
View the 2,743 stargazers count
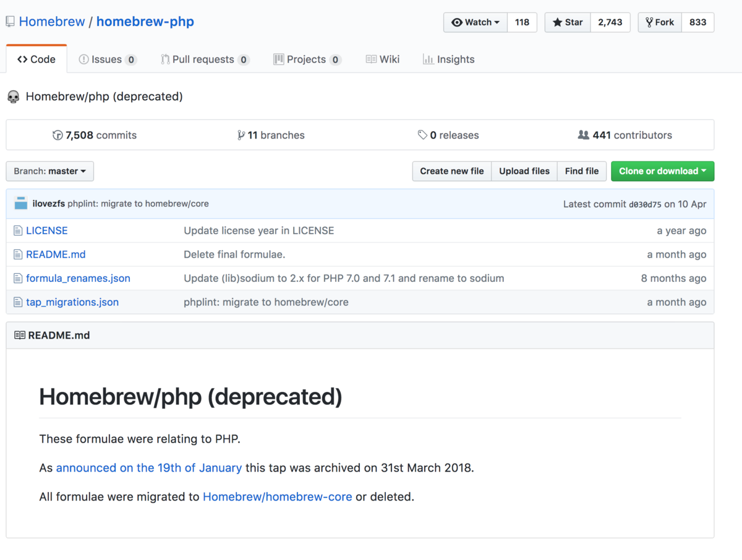click(x=610, y=22)
